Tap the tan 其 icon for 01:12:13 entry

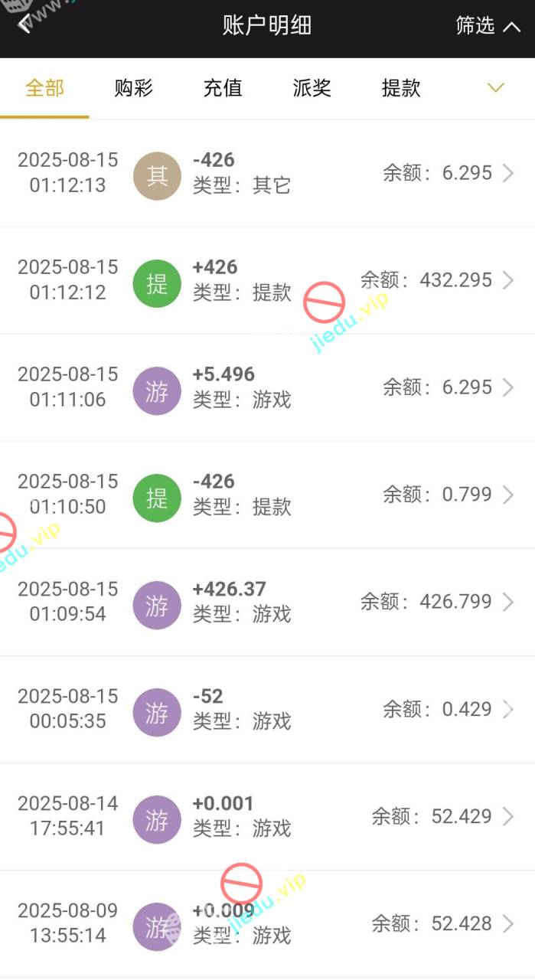pos(157,176)
